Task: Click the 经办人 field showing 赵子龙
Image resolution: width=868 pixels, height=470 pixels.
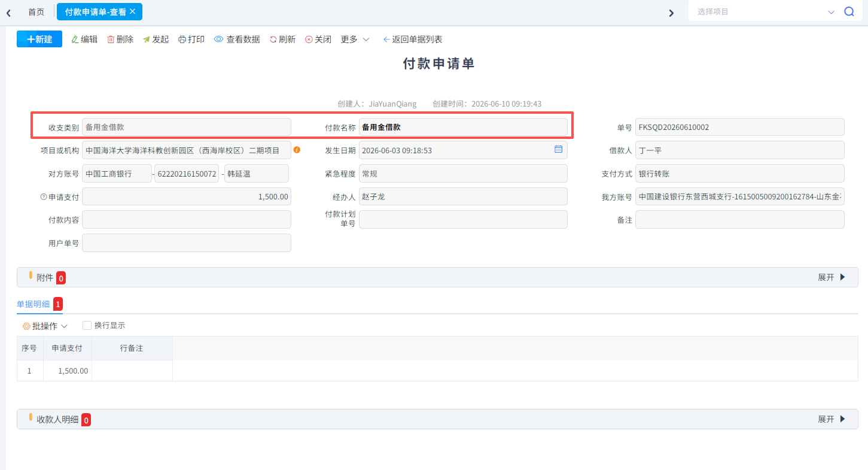Action: [463, 197]
